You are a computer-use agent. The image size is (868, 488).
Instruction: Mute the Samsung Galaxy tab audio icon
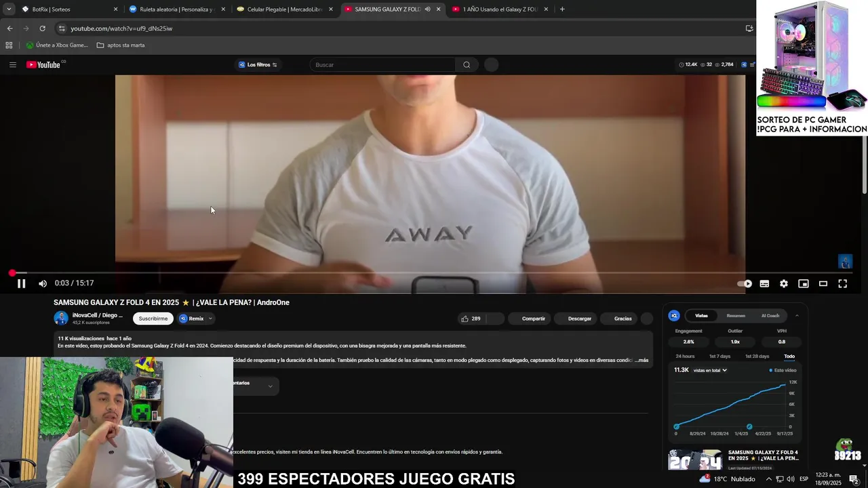point(427,9)
